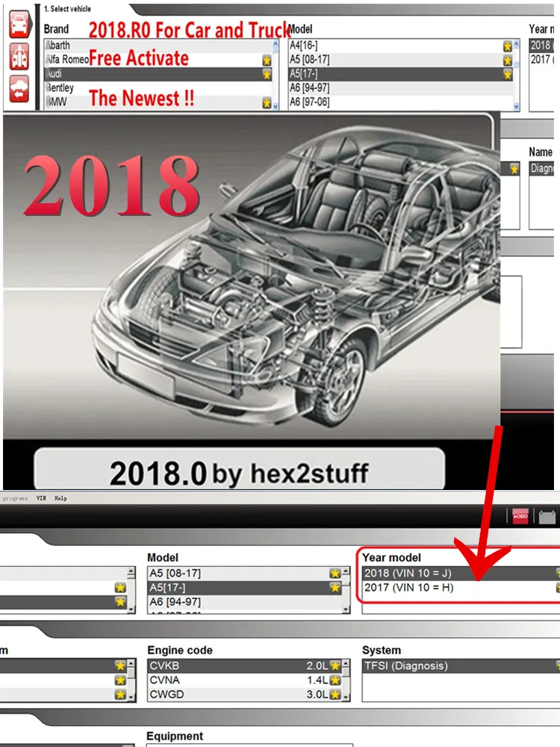This screenshot has height=747, width=560.
Task: Click scroll-up arrow of top window Model list
Action: (x=517, y=43)
